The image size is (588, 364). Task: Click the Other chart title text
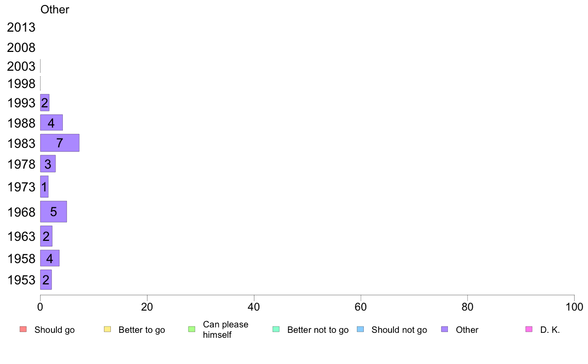55,9
